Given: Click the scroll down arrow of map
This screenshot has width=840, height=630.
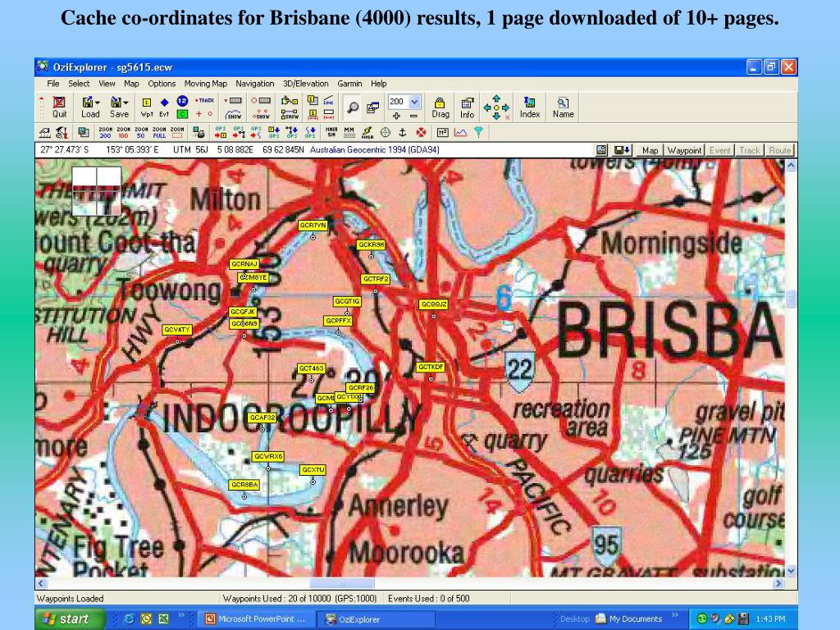Looking at the screenshot, I should (x=791, y=572).
